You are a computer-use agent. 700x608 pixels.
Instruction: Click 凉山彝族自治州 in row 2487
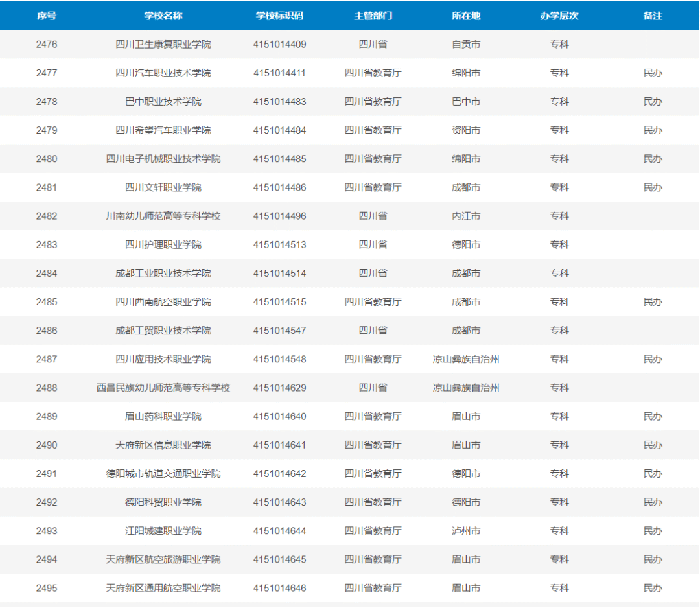466,359
